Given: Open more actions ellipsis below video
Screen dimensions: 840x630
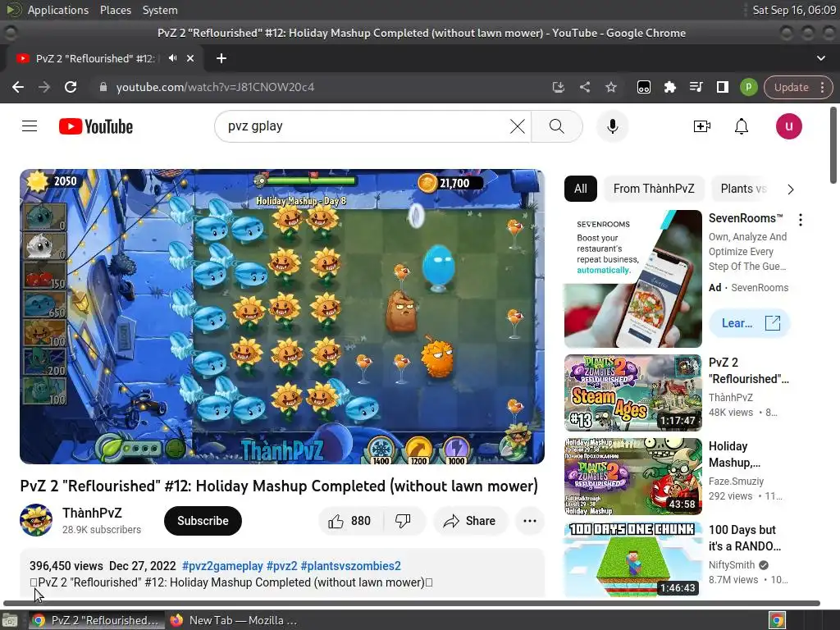Looking at the screenshot, I should tap(529, 521).
